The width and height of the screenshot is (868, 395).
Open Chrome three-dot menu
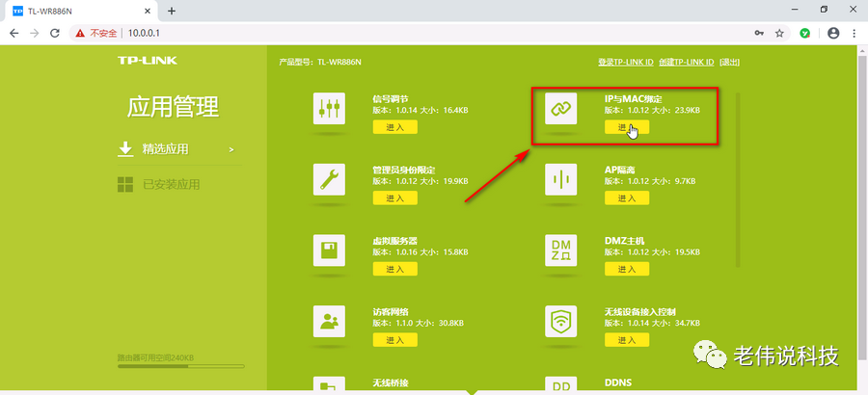tap(854, 33)
